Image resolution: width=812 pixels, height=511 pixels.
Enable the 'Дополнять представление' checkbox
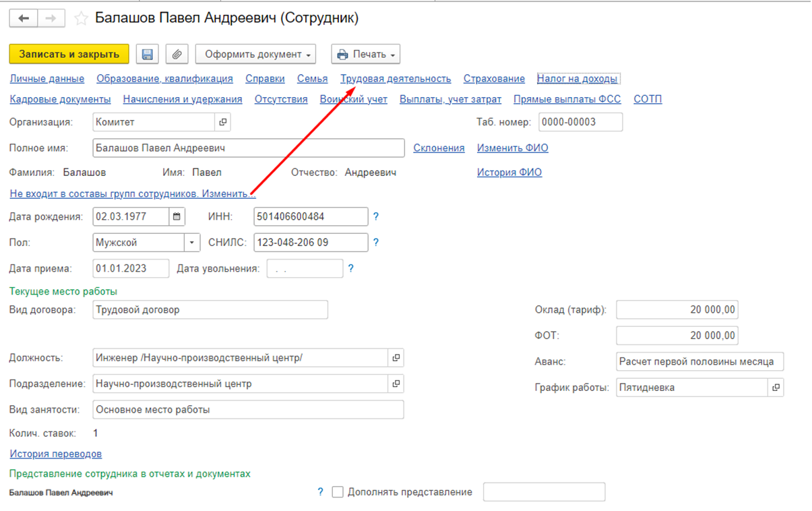338,492
